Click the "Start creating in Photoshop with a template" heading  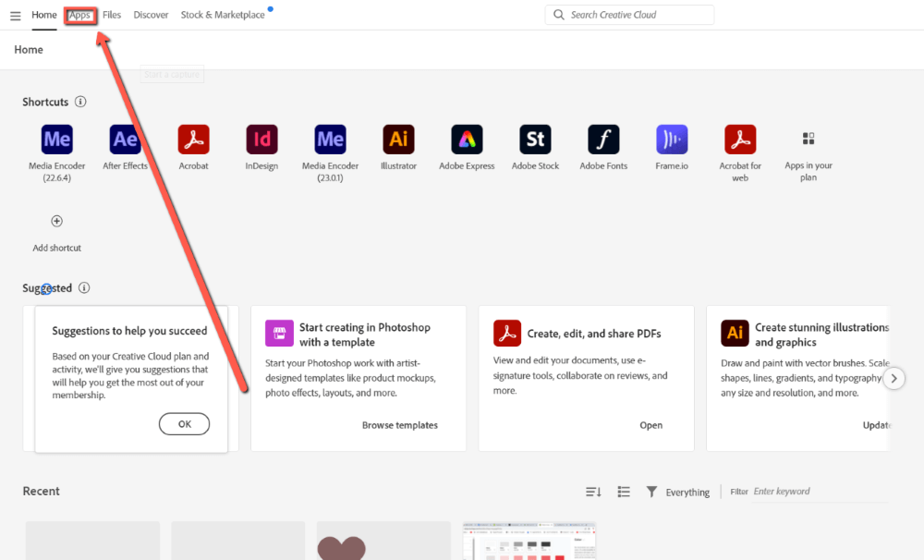click(365, 335)
